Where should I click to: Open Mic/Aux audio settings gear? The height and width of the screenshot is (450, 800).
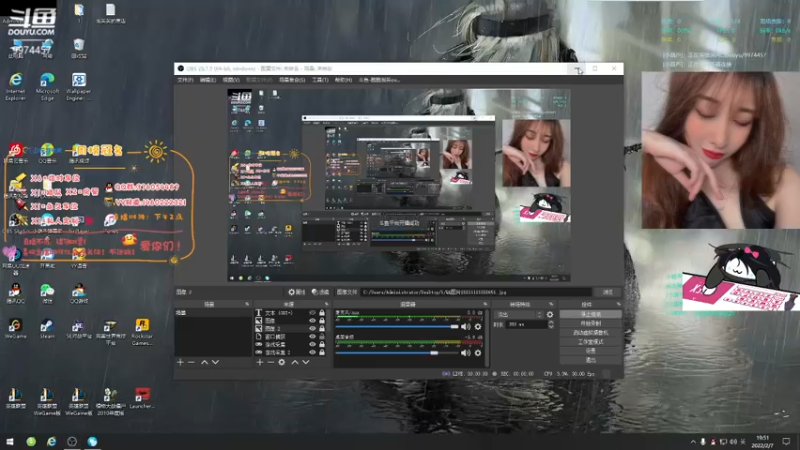[x=478, y=327]
